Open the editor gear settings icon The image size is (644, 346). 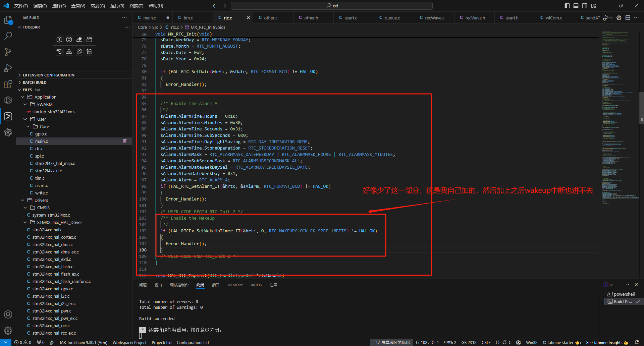[619, 18]
